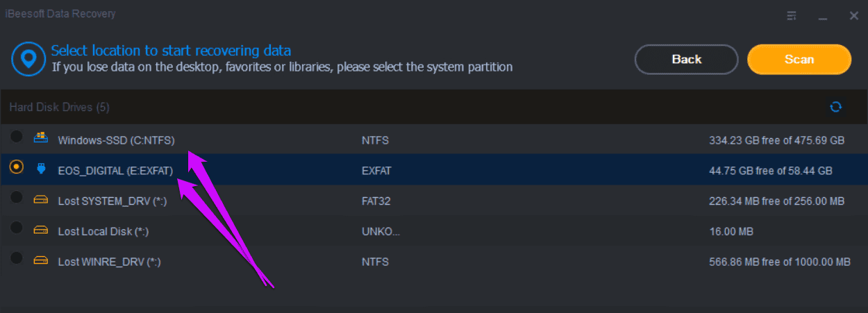Click 'Select location to start recovering data' heading
The width and height of the screenshot is (868, 313).
click(x=171, y=51)
